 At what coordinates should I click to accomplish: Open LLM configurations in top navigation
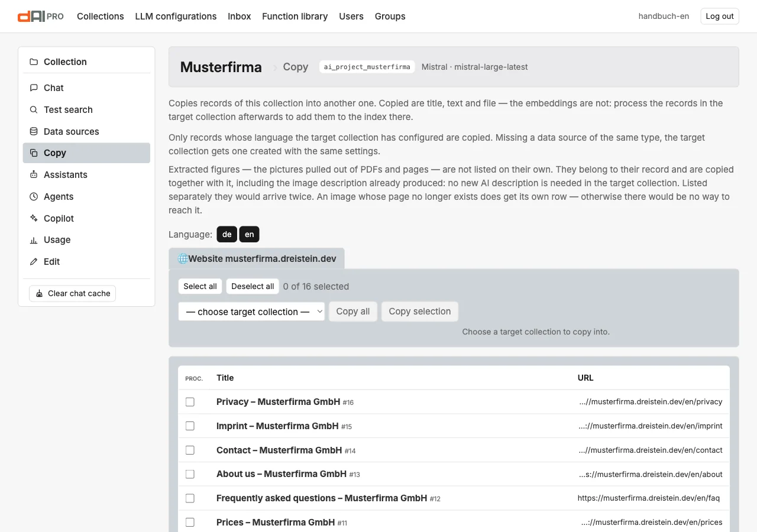(176, 17)
